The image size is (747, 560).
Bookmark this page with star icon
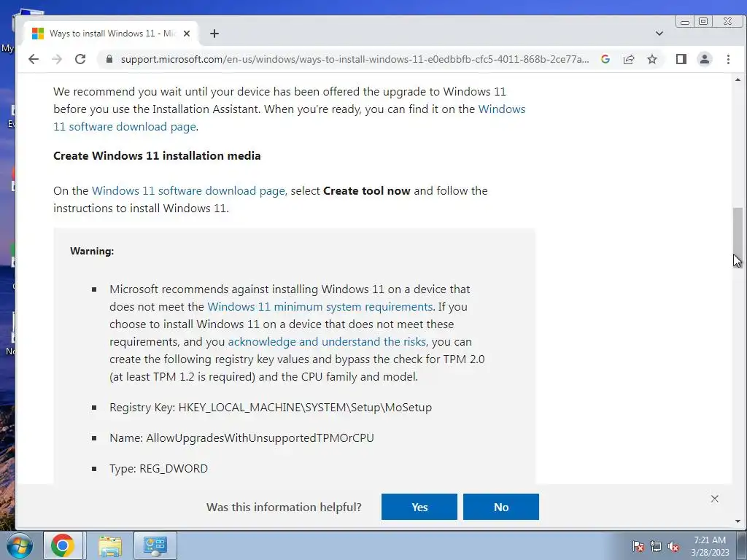652,59
